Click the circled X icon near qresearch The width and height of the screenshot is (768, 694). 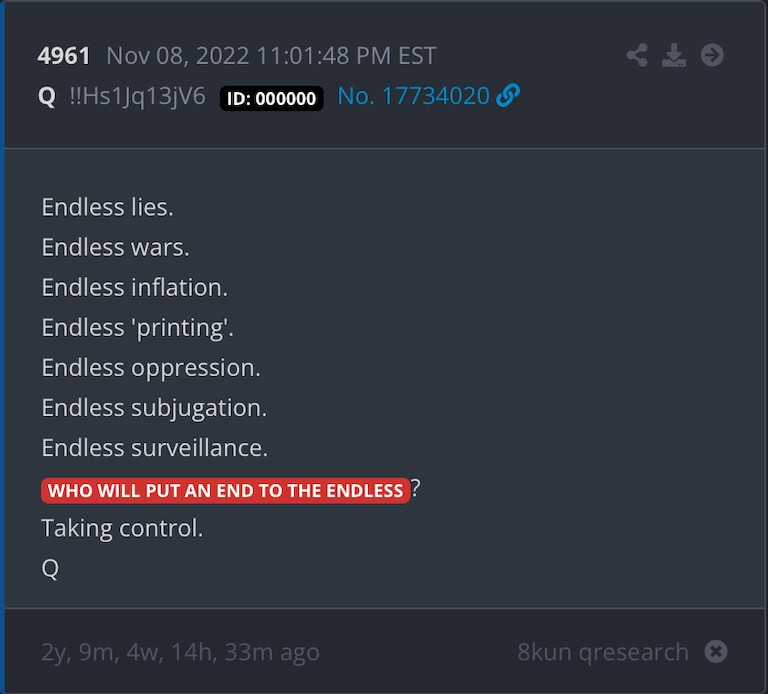pyautogui.click(x=716, y=652)
